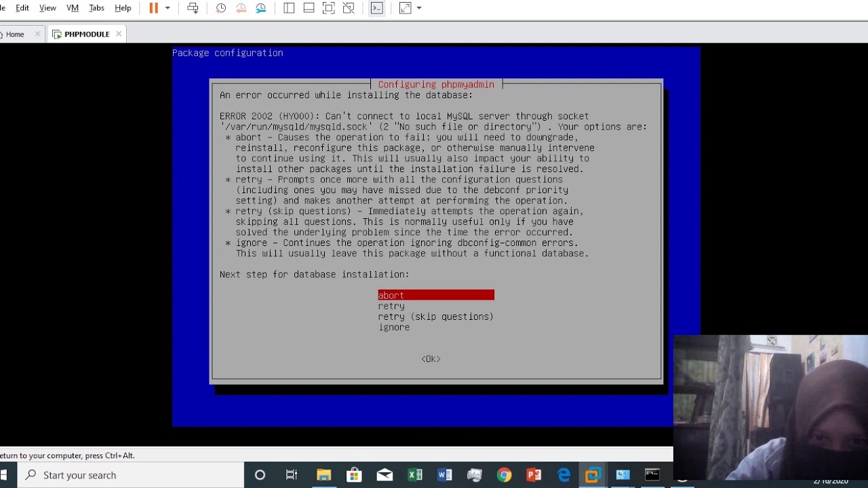
Task: Choose the ignore option
Action: point(394,327)
